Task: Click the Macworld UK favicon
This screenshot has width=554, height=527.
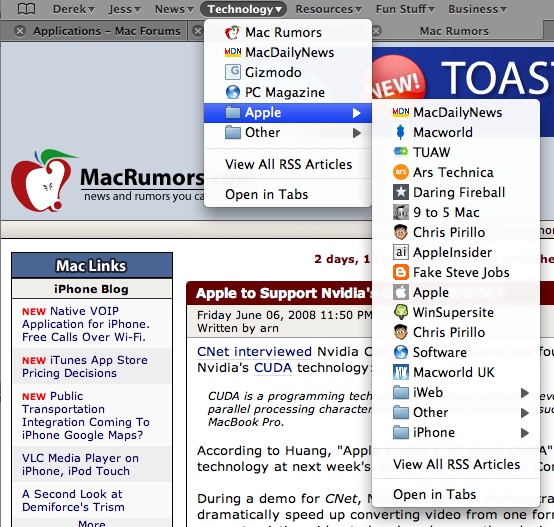Action: coord(401,372)
